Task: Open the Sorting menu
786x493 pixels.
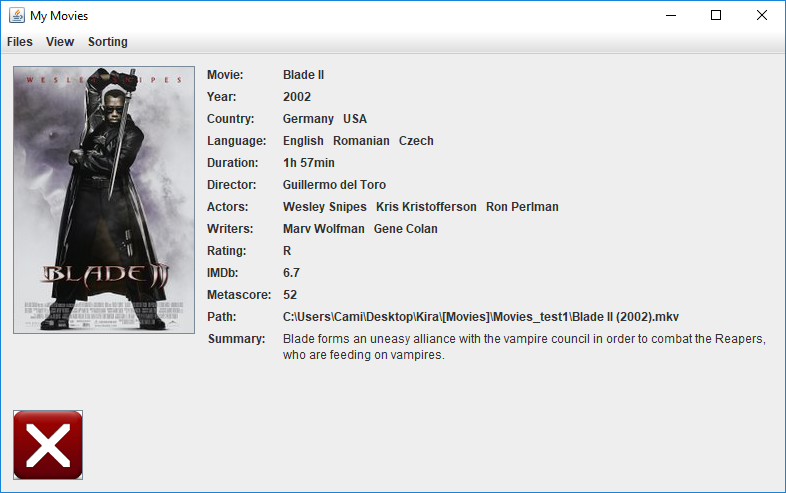Action: click(108, 42)
